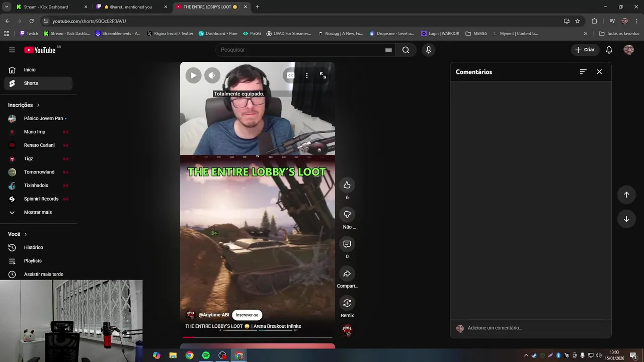The width and height of the screenshot is (644, 362).
Task: Open Windows notification center
Action: click(x=633, y=355)
